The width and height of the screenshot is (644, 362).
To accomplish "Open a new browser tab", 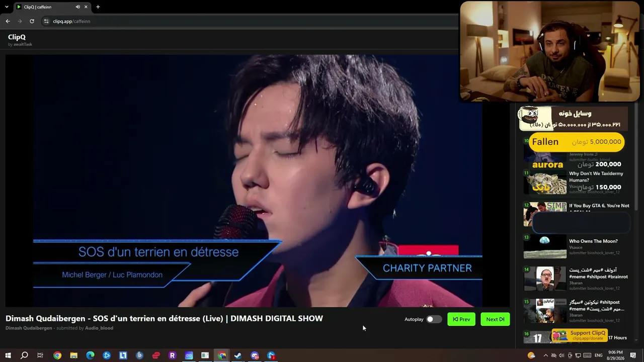I will point(98,7).
